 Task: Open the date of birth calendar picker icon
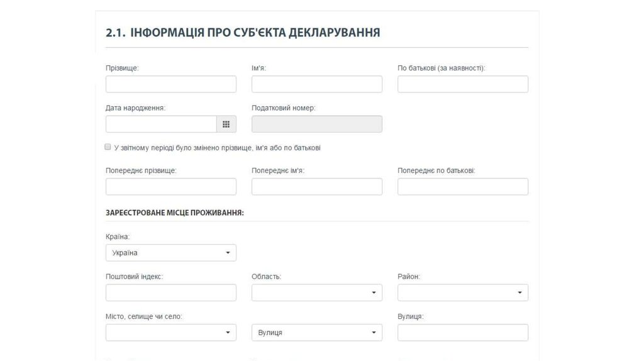[x=226, y=125]
